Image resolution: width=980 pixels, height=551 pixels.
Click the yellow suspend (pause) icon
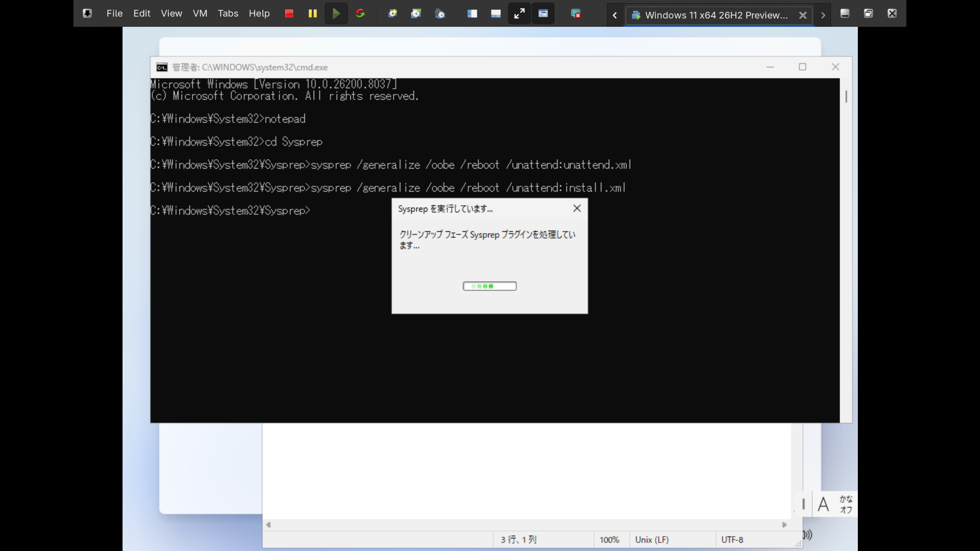(312, 13)
